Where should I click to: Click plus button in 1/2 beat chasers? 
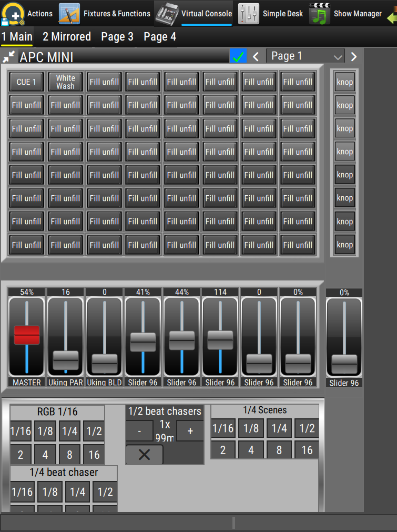tap(190, 431)
